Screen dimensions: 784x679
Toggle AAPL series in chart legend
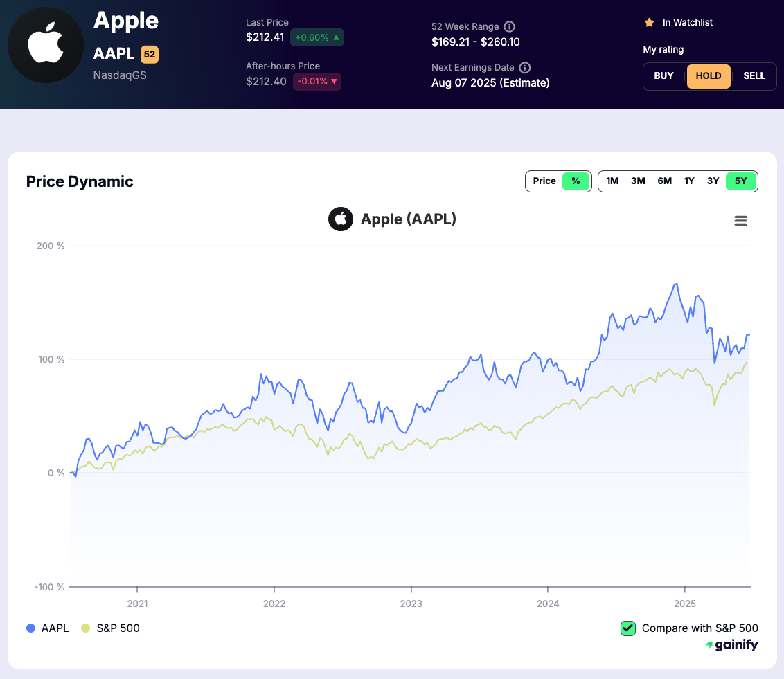coord(48,628)
